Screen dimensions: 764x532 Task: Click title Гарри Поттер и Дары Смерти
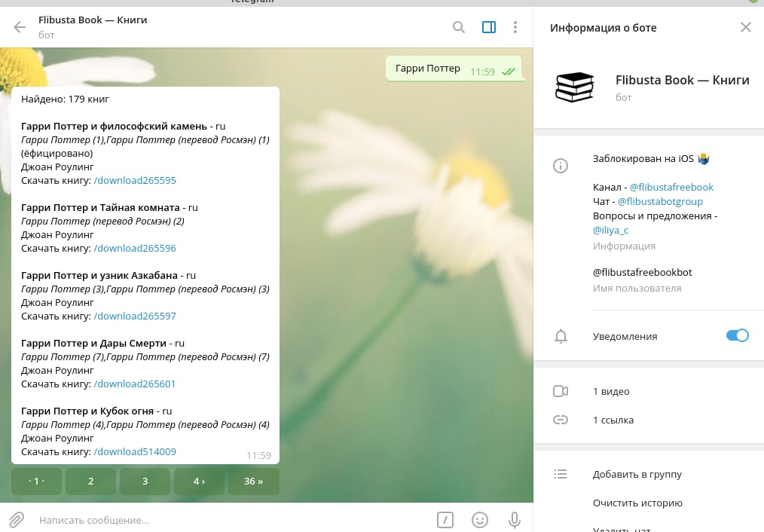tap(93, 343)
